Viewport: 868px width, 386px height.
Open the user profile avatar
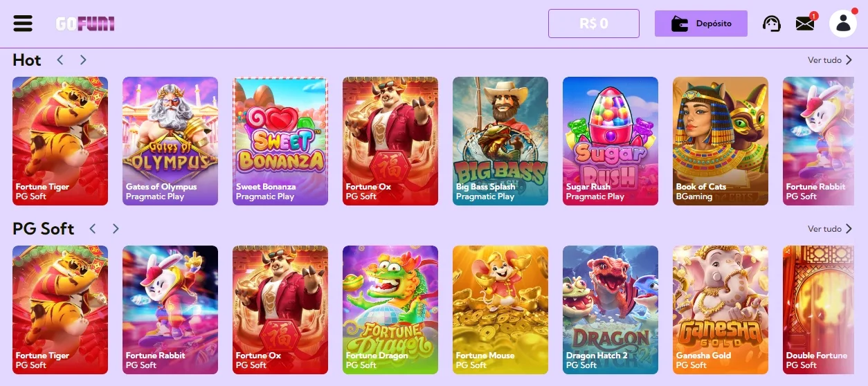(843, 24)
